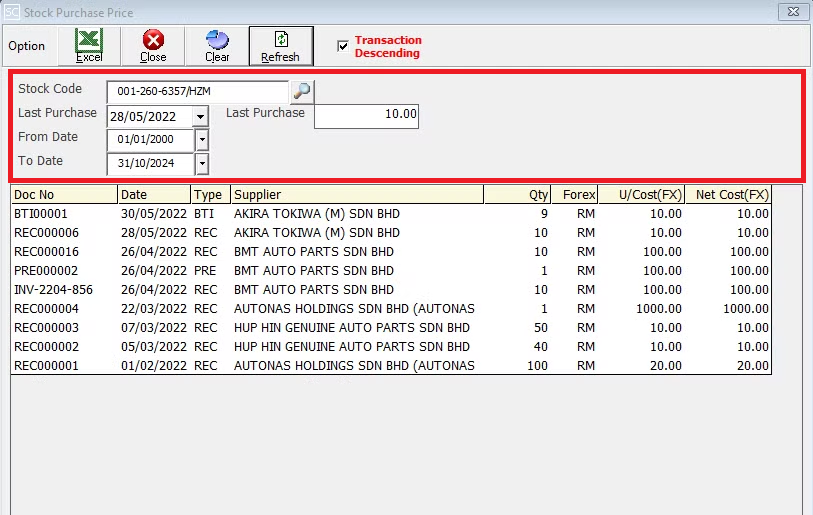Click the U/Cost(FX) column header
Image resolution: width=813 pixels, height=515 pixels.
(x=641, y=194)
